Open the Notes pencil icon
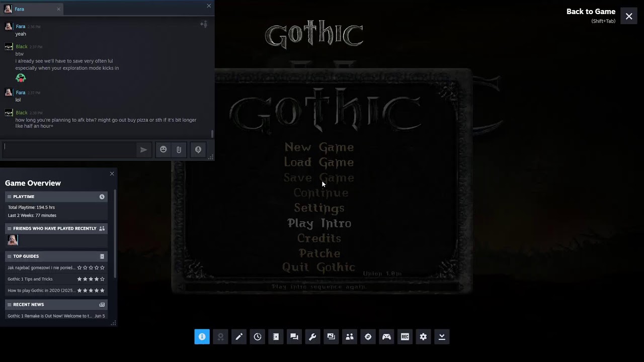The image size is (644, 362). pos(239,337)
